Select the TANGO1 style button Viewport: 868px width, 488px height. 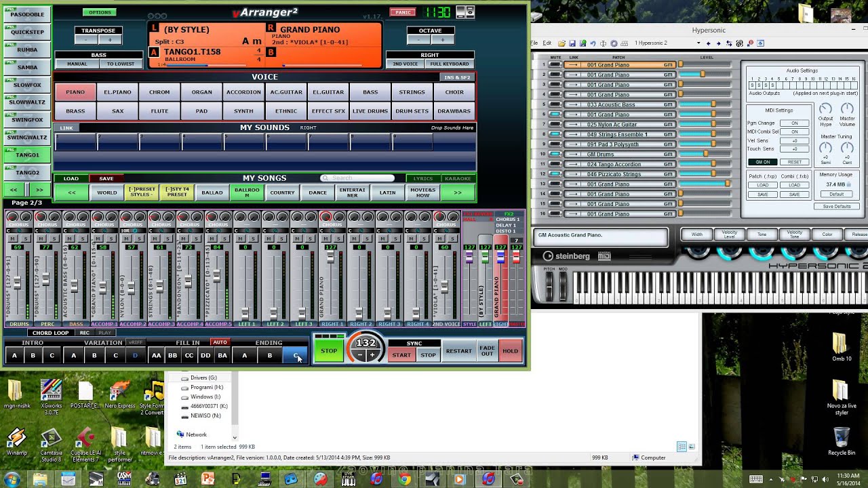tap(28, 155)
